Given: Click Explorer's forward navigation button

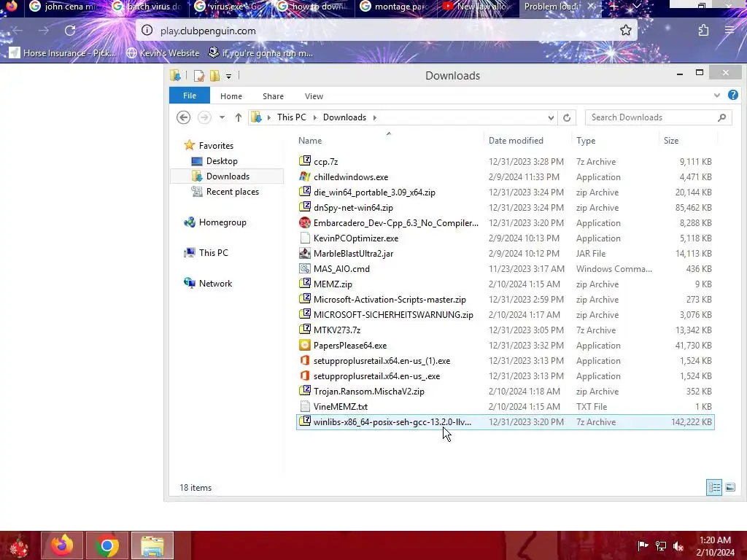Looking at the screenshot, I should pos(204,117).
